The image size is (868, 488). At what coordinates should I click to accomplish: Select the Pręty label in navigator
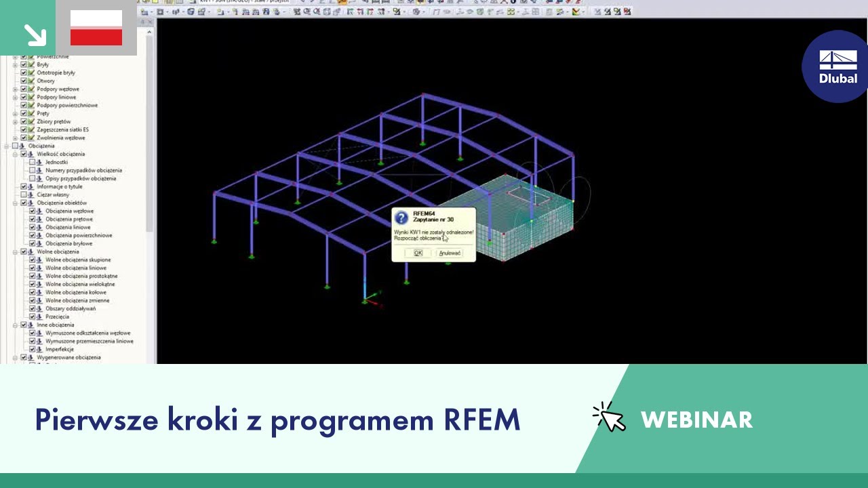pyautogui.click(x=43, y=113)
